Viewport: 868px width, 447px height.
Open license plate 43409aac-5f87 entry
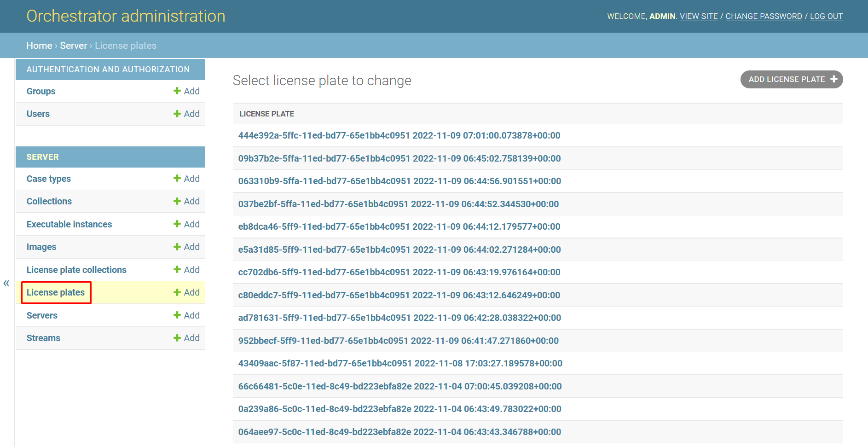(400, 363)
